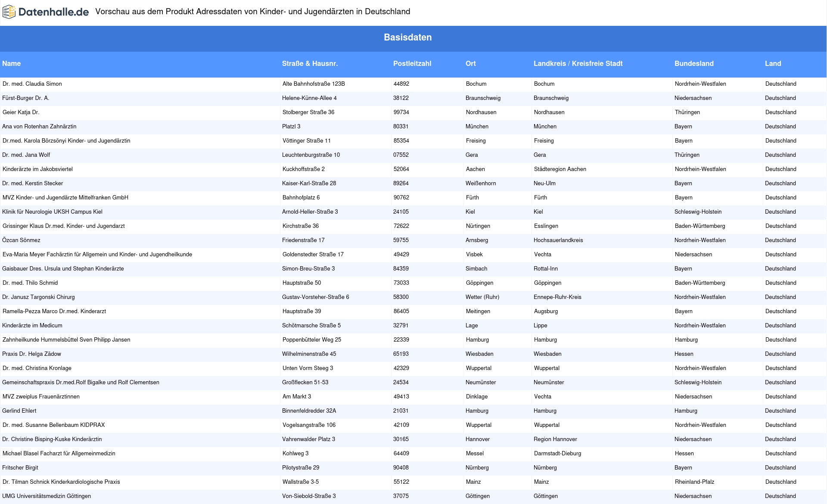Click Kinderärzte im Medicum
Screen dimensions: 827x504
[32, 326]
